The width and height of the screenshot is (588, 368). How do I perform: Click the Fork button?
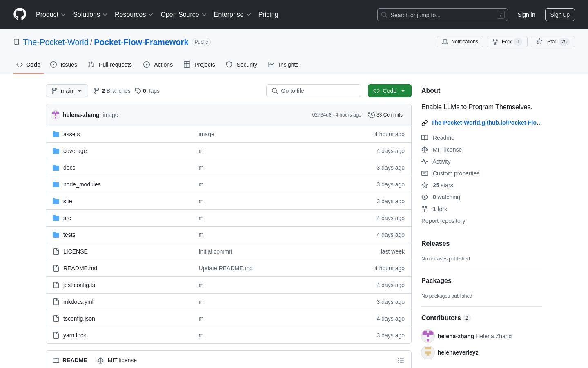507,42
